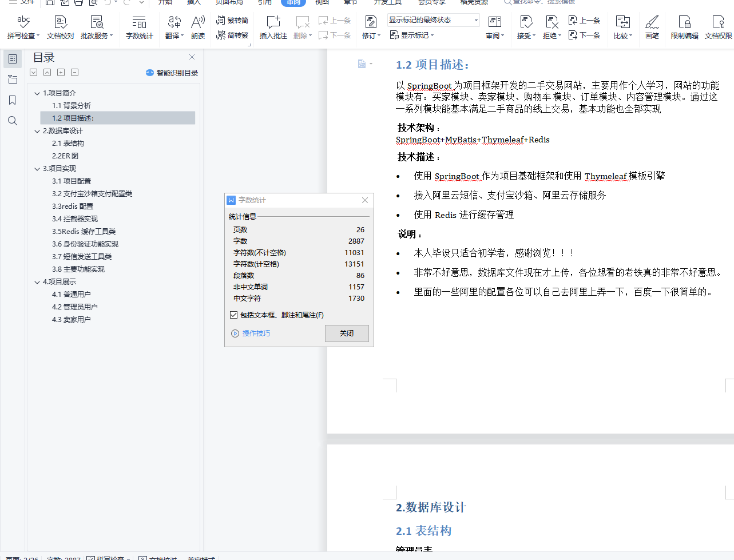Open 文档权限 document permissions
The width and height of the screenshot is (734, 560).
point(719,27)
